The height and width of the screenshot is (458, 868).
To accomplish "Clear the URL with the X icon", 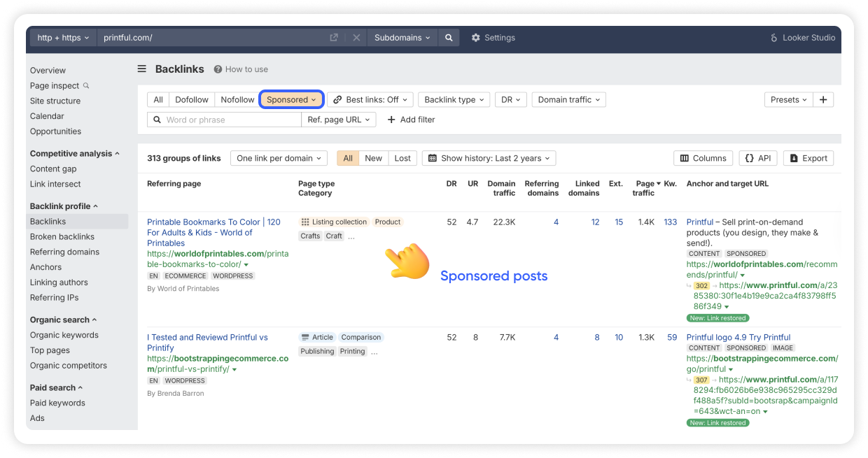I will [356, 38].
